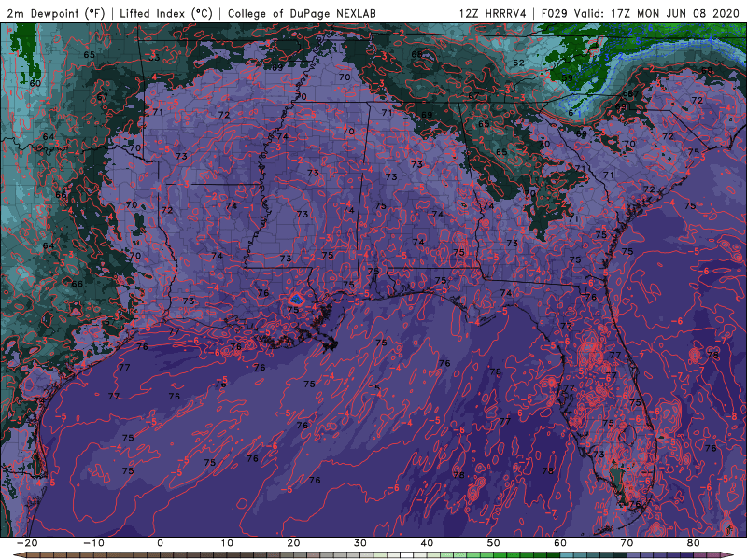Click the "59" dewpoint value on the map
747x560 pixels.
(567, 78)
